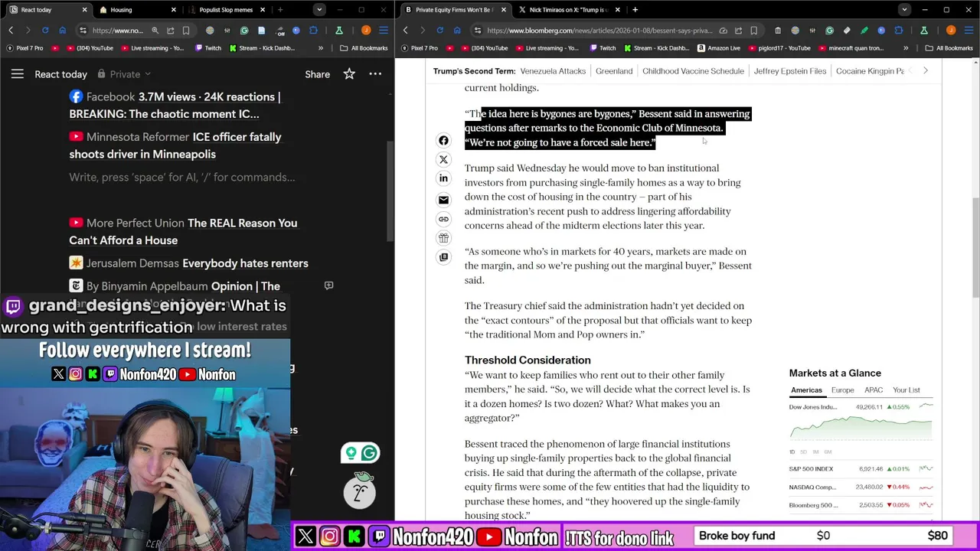Open All Bookmarks folder in the Bloomberg window
980x551 pixels.
click(x=949, y=48)
